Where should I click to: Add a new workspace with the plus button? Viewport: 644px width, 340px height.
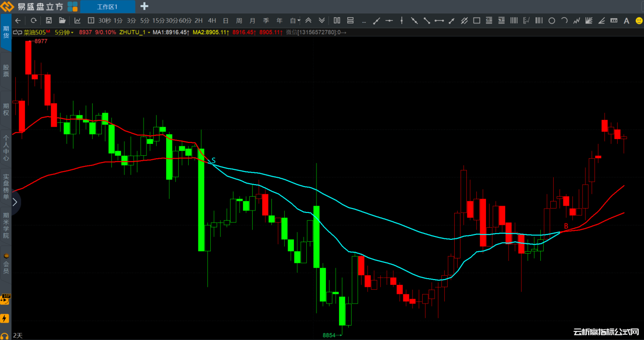pos(144,6)
